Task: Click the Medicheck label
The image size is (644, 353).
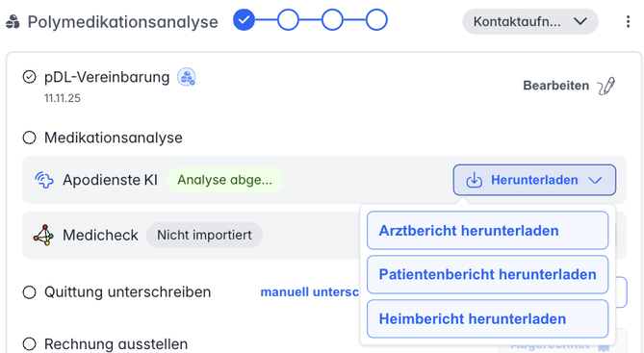Action: (x=100, y=236)
